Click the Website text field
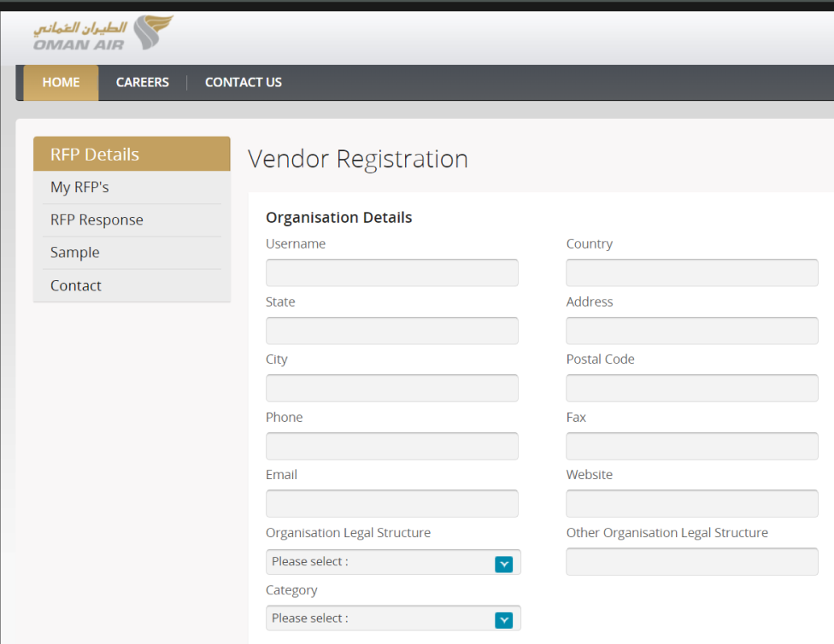This screenshot has height=644, width=834. click(x=691, y=504)
